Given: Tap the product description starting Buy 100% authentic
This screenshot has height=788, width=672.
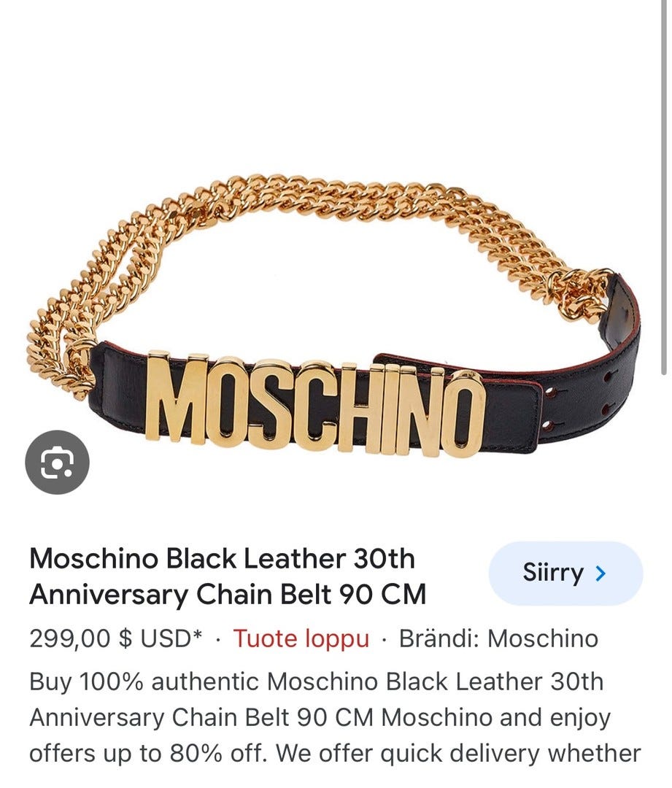Looking at the screenshot, I should click(335, 718).
